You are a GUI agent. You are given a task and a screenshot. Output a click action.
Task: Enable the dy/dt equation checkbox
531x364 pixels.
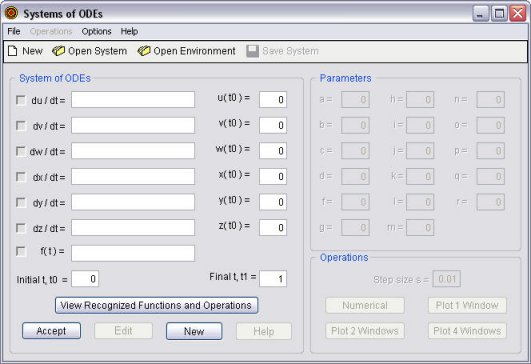(21, 202)
